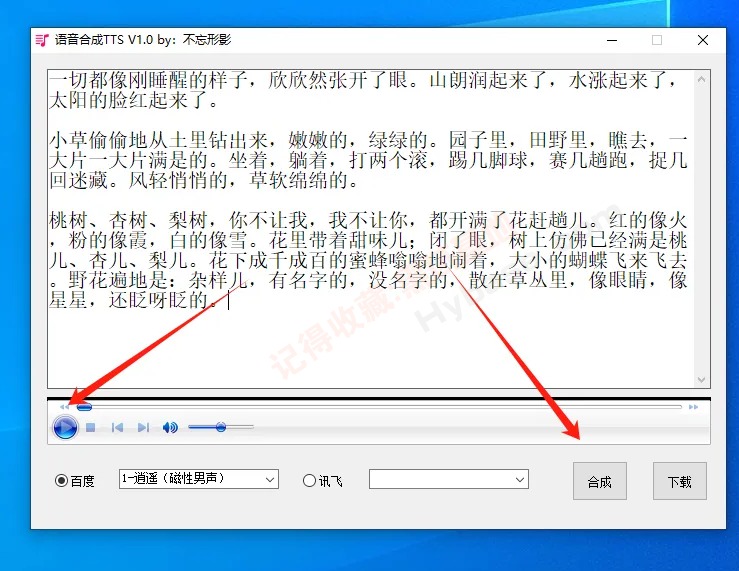Click the playback seek bar thumb

point(84,407)
